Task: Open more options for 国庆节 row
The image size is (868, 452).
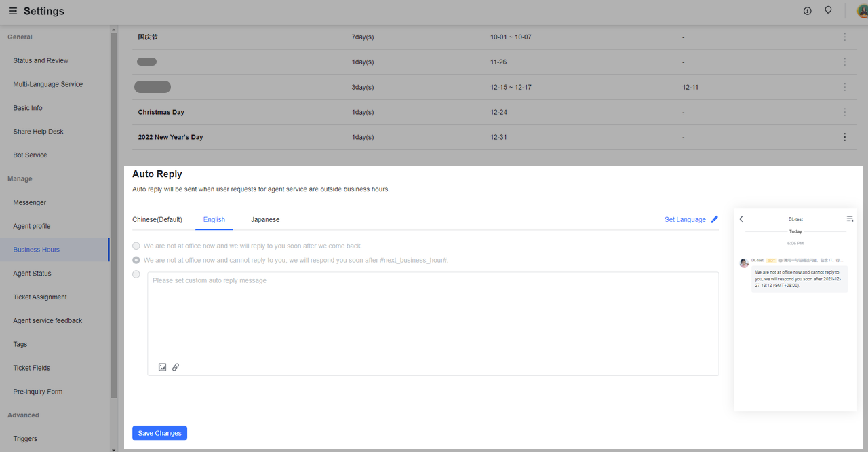Action: (845, 37)
